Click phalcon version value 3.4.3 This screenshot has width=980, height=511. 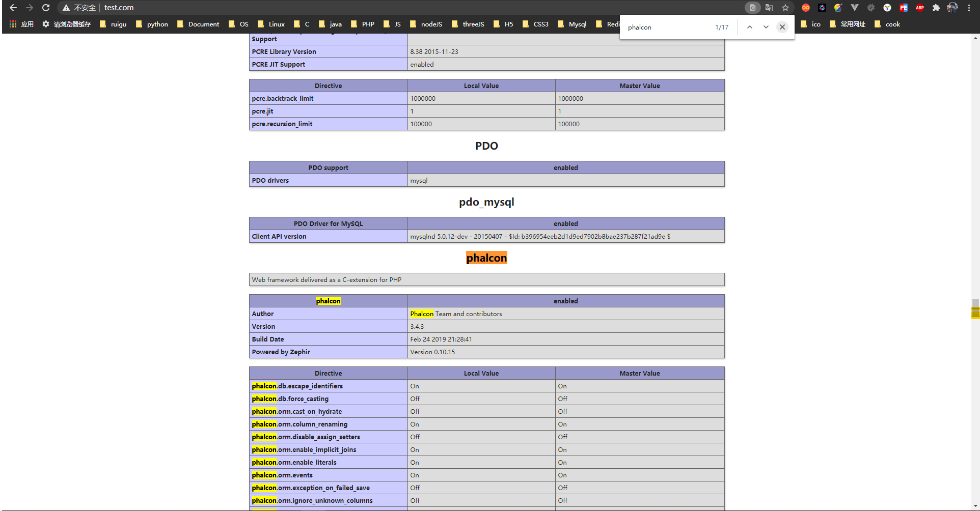pyautogui.click(x=417, y=327)
